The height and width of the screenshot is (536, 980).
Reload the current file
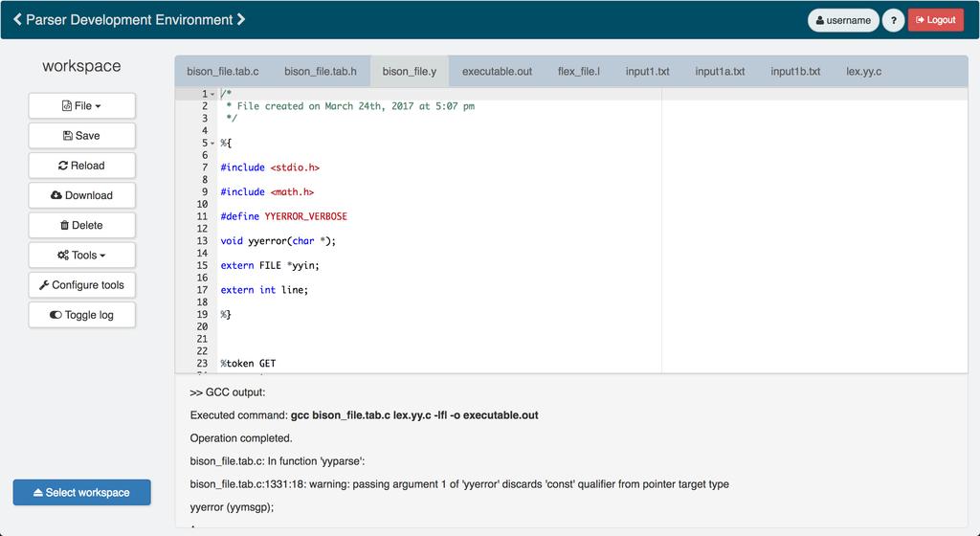82,166
